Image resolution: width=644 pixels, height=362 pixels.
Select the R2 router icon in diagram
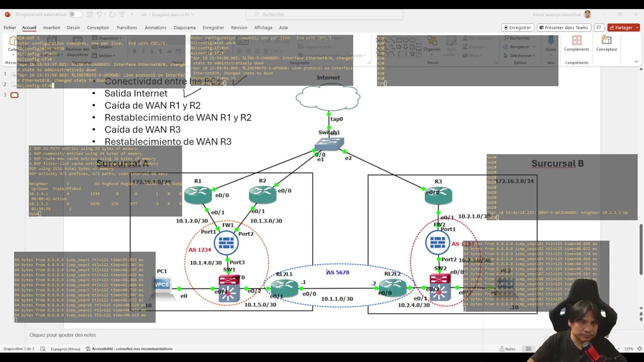pos(263,195)
